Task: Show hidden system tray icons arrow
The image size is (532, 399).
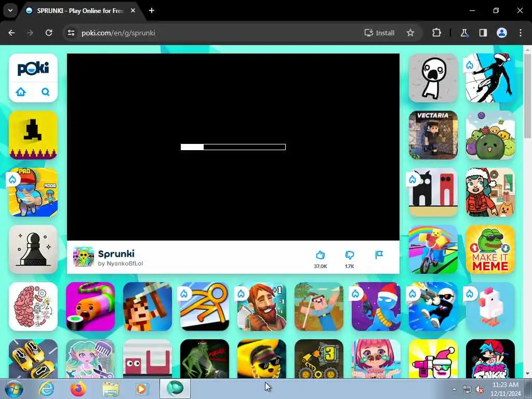Action: click(454, 389)
